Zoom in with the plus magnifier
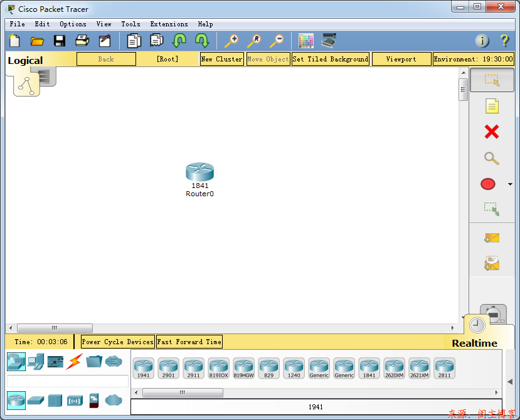This screenshot has width=520, height=420. point(231,41)
